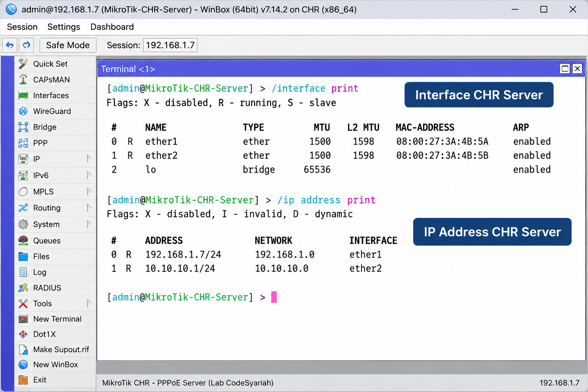Expand the IPv6 submenu arrow
588x392 pixels.
coord(89,175)
